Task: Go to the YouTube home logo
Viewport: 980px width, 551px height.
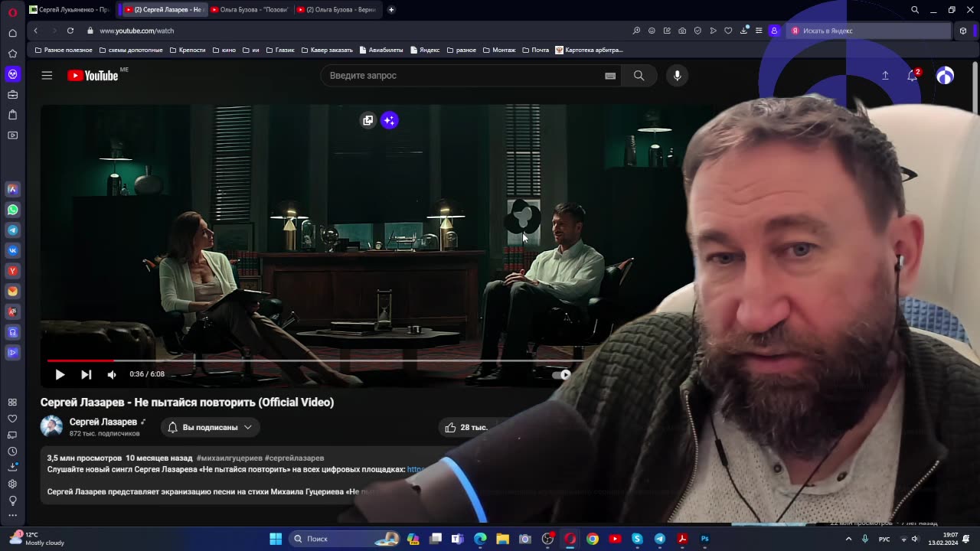Action: [93, 75]
